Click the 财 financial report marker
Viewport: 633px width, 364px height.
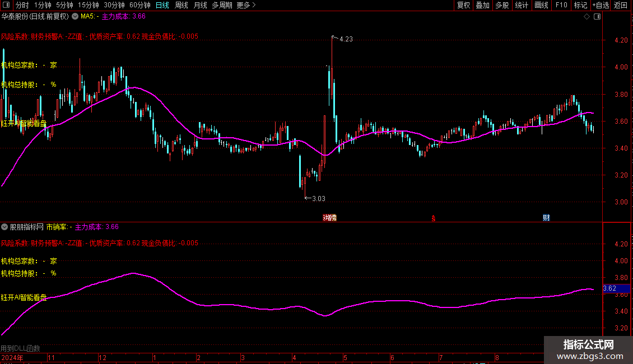pyautogui.click(x=546, y=218)
